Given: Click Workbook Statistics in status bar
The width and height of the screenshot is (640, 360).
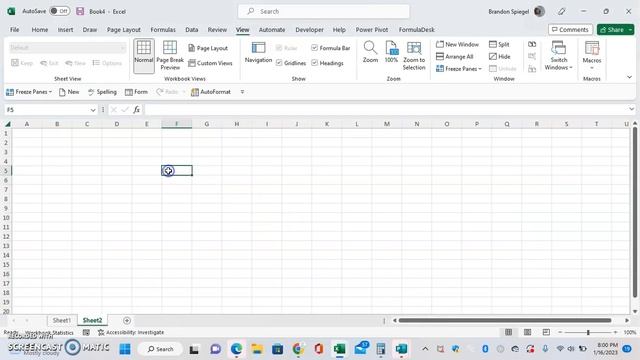Looking at the screenshot, I should point(49,333).
